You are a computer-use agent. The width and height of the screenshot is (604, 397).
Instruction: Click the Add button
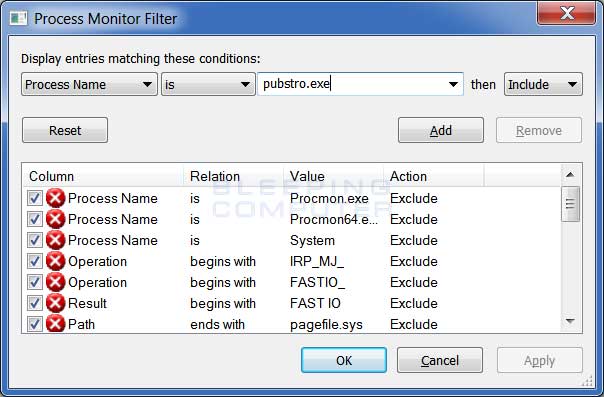(441, 130)
